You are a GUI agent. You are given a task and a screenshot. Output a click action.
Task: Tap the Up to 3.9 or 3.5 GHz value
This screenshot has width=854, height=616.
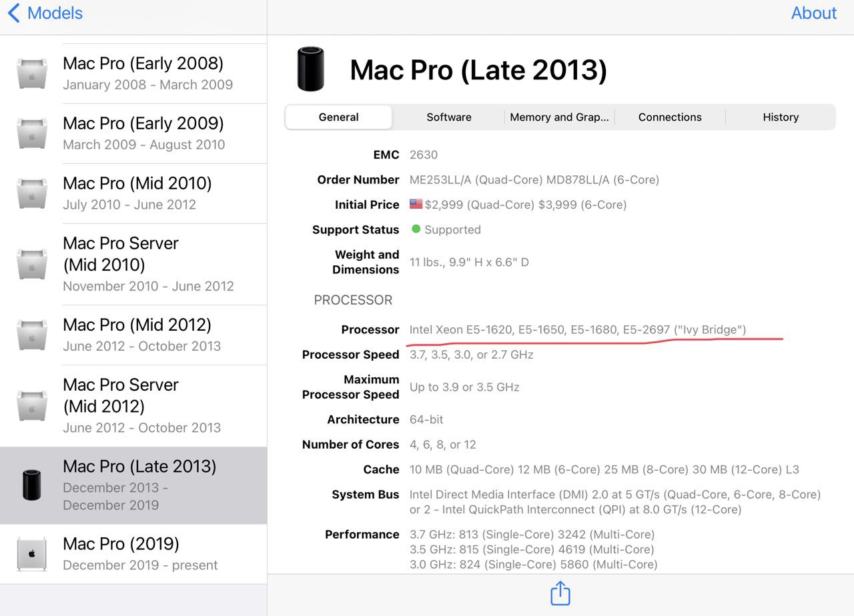[464, 387]
